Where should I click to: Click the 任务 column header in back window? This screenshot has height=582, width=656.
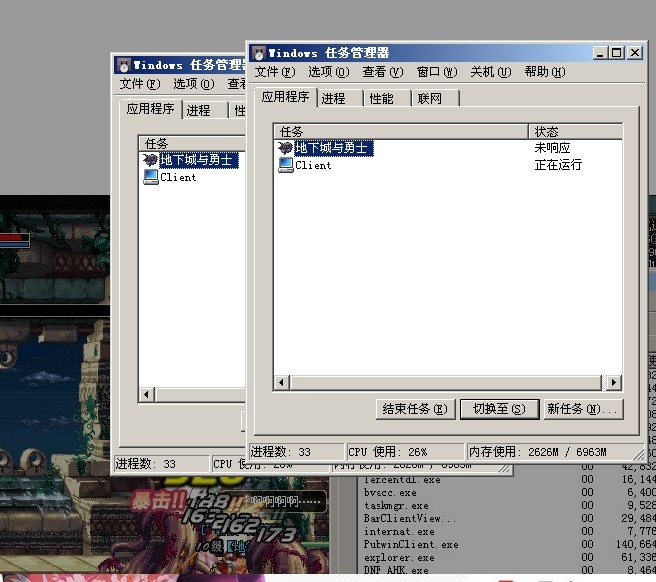192,144
